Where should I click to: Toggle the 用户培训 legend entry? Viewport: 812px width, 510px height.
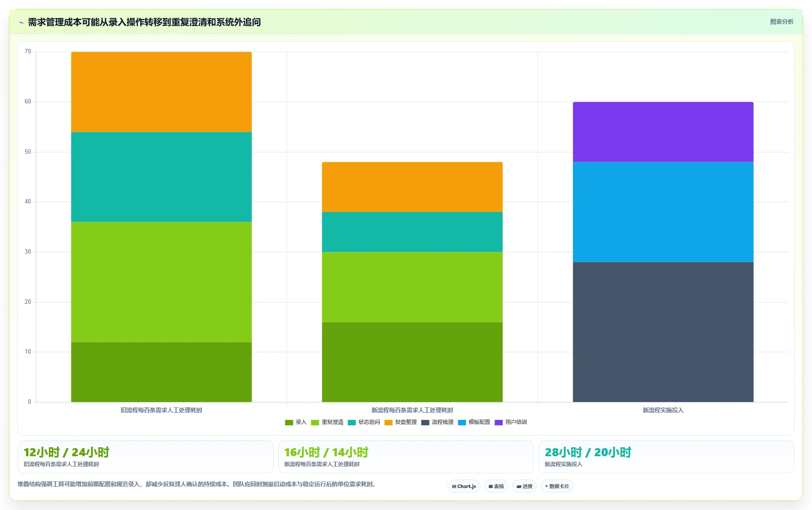(x=511, y=422)
